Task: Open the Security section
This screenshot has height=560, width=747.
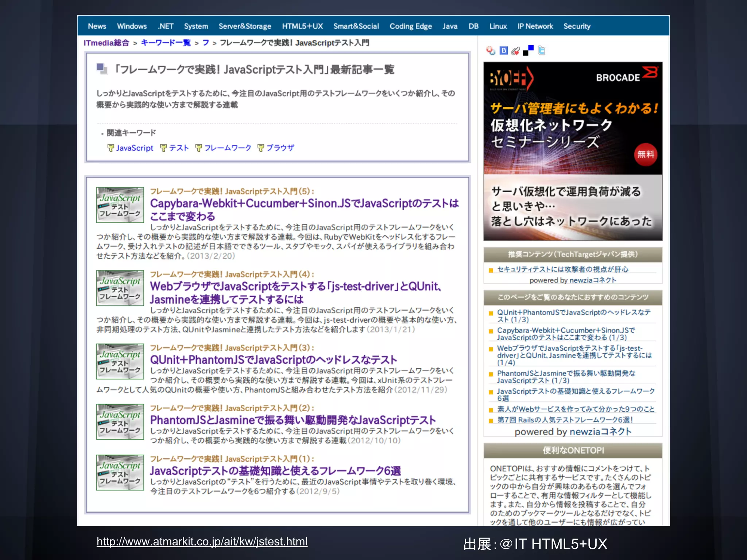Action: [x=577, y=26]
